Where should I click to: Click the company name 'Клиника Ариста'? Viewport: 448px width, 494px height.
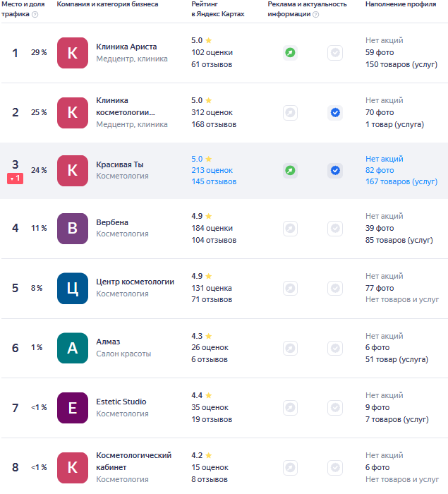tap(126, 47)
